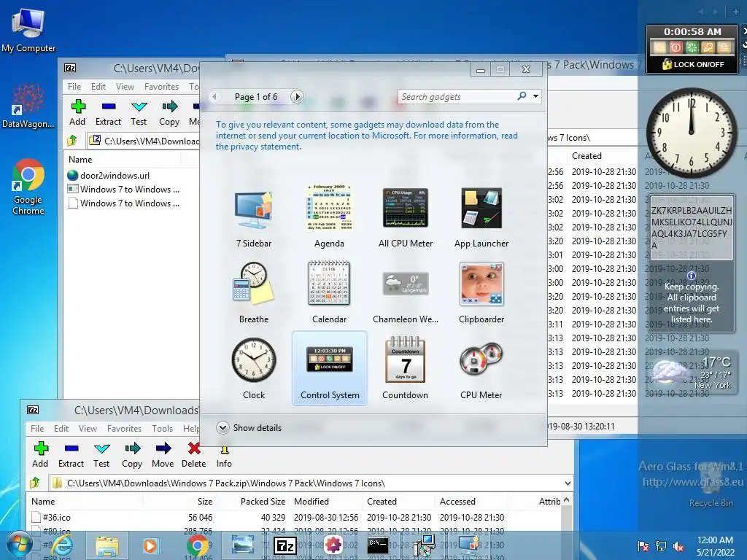Click the red power button on Control System gadget
Screen dimensions: 747x560
(x=676, y=47)
